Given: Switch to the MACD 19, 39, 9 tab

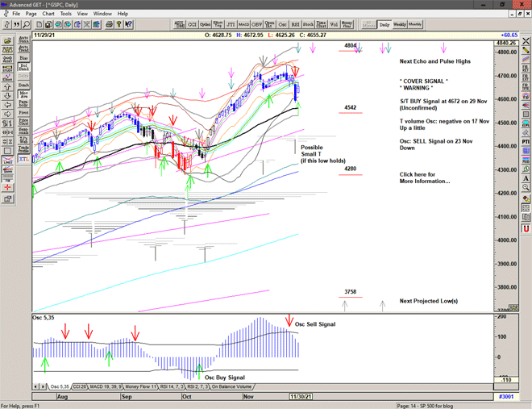Looking at the screenshot, I should point(107,387).
